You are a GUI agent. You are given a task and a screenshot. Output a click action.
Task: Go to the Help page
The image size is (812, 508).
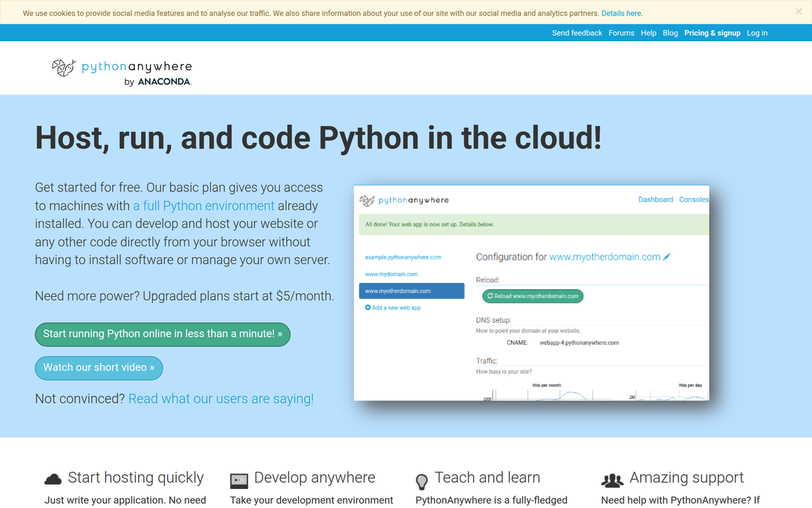pyautogui.click(x=648, y=33)
